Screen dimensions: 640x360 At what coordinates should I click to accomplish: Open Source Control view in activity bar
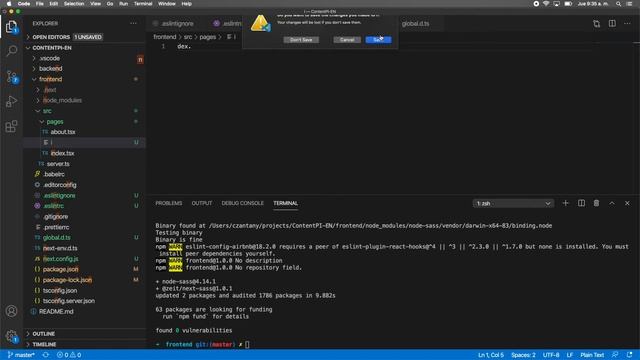coord(11,76)
